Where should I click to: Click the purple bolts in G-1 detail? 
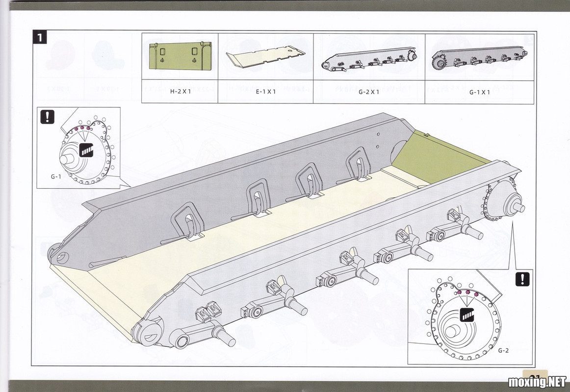click(x=82, y=128)
